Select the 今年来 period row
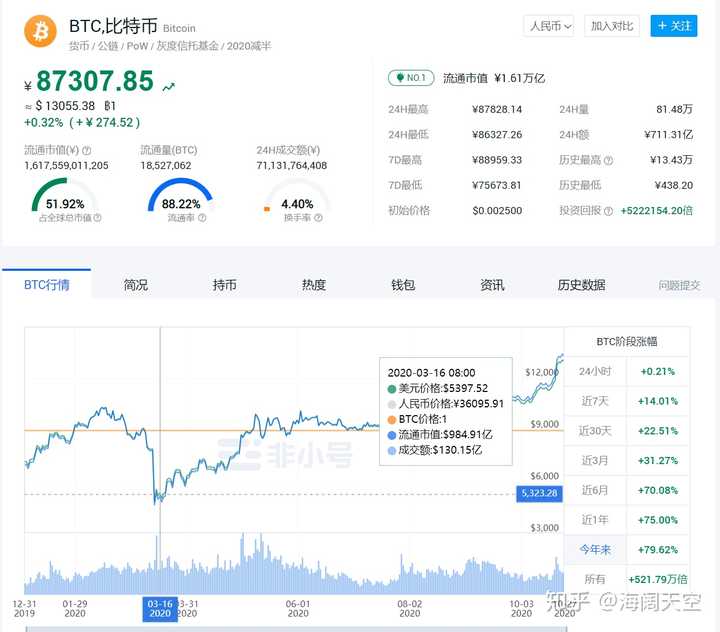Image resolution: width=720 pixels, height=632 pixels. pyautogui.click(x=627, y=550)
